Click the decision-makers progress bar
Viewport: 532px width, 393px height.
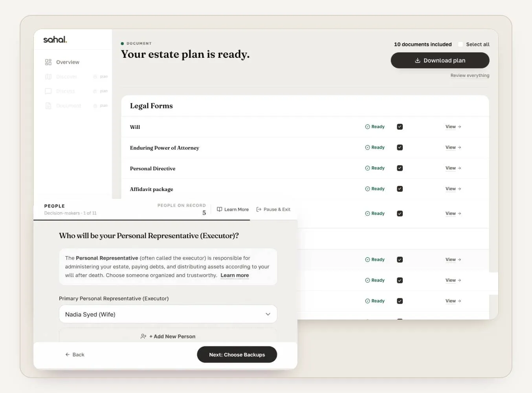pos(165,220)
